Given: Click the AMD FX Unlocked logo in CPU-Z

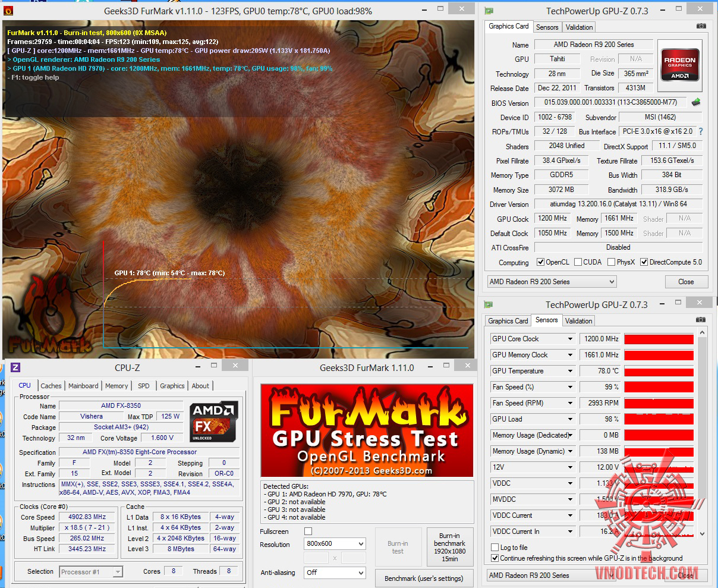Looking at the screenshot, I should 214,422.
